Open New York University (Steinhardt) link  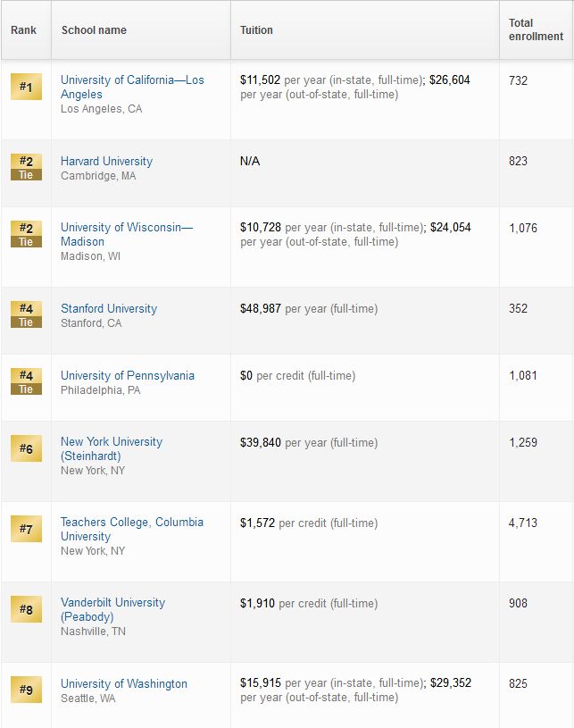coord(112,448)
